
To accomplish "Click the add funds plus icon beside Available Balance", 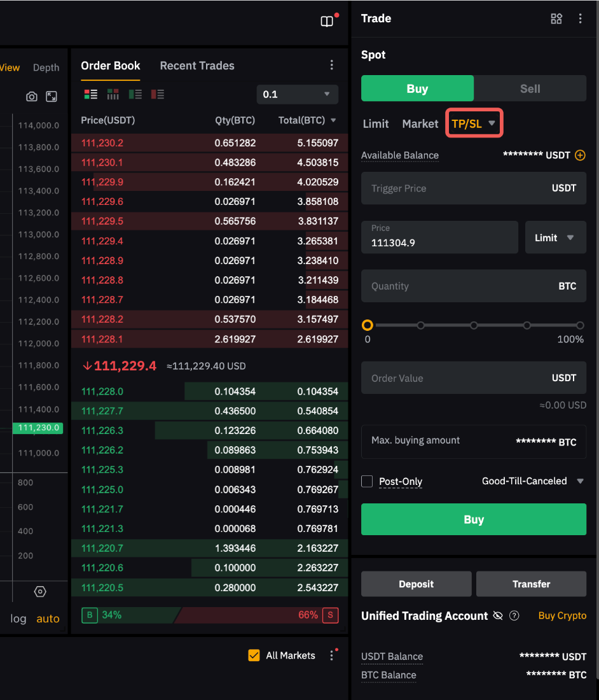I will pyautogui.click(x=580, y=155).
